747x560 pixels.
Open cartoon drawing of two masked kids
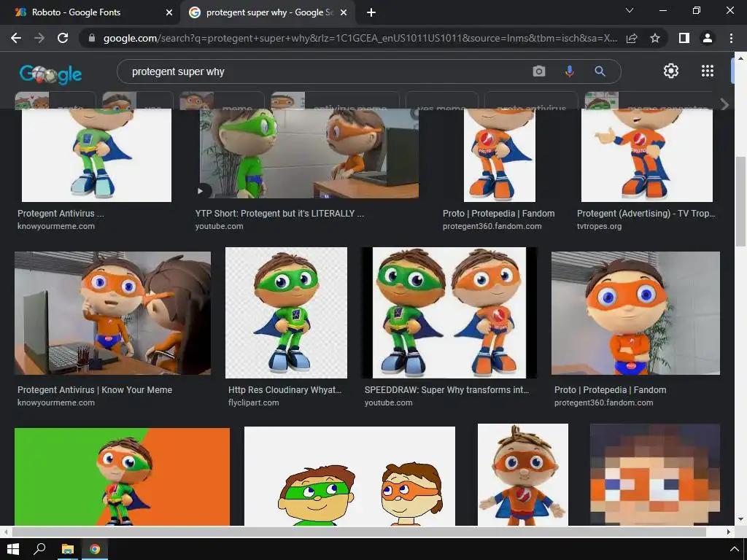(349, 476)
